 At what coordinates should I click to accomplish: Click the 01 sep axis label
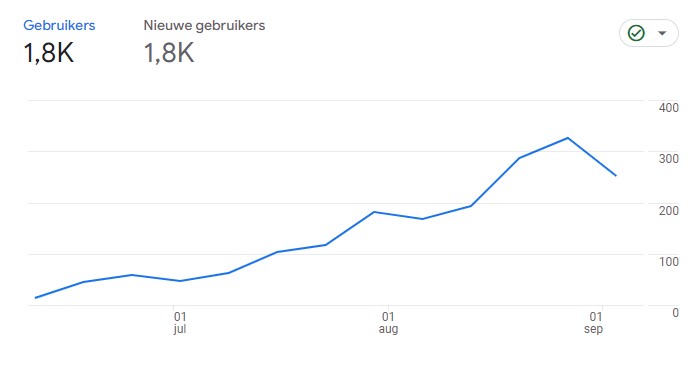594,323
